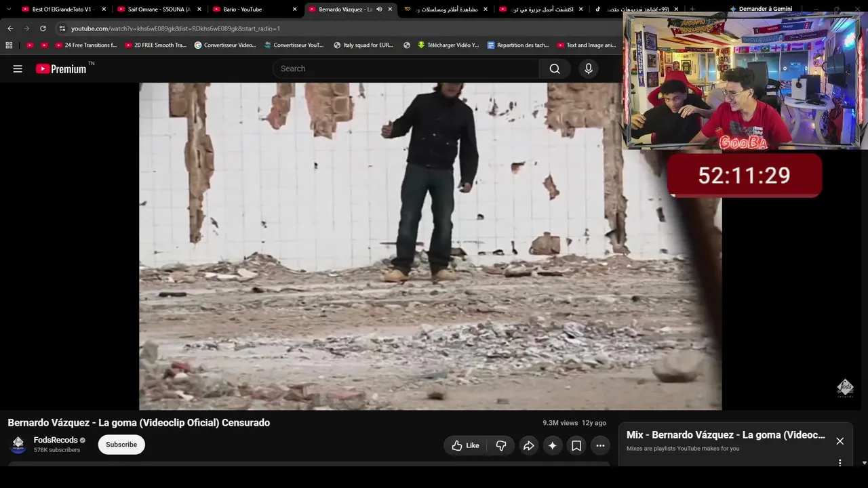
Task: Click the YouTube search magnifier button
Action: 555,68
